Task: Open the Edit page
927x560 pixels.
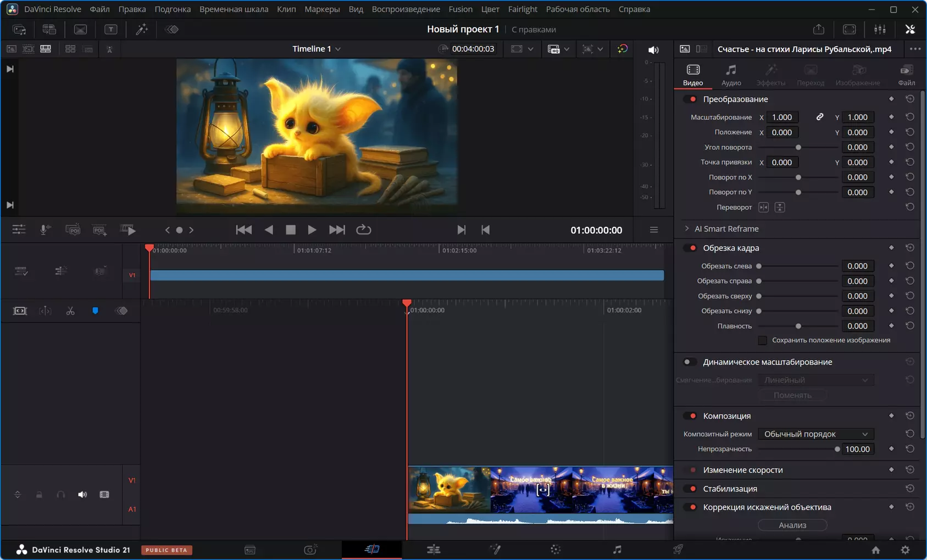Action: (x=434, y=549)
